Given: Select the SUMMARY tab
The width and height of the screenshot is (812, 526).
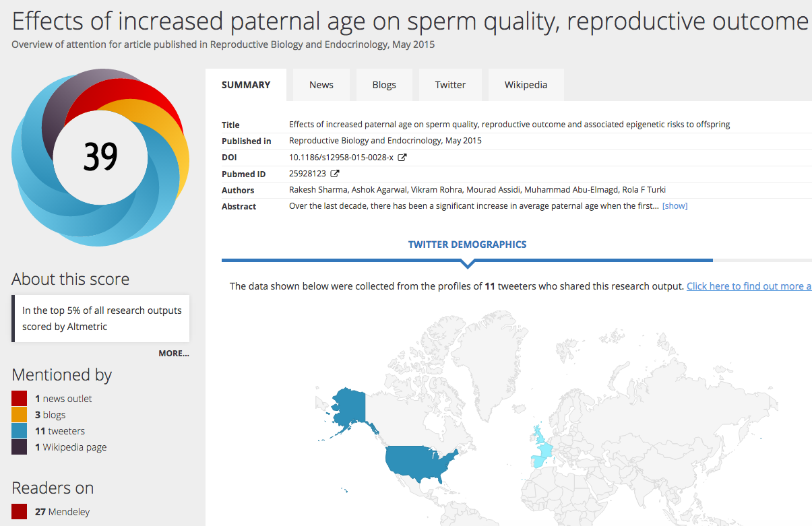Looking at the screenshot, I should click(246, 85).
